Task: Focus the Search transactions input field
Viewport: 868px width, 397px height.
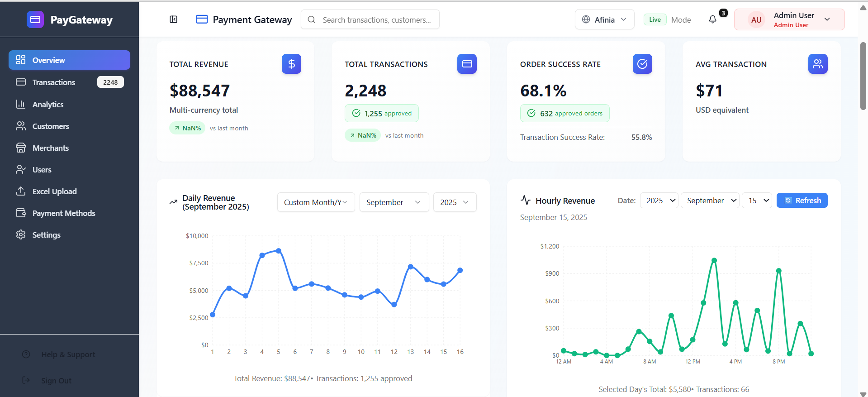Action: [x=370, y=19]
